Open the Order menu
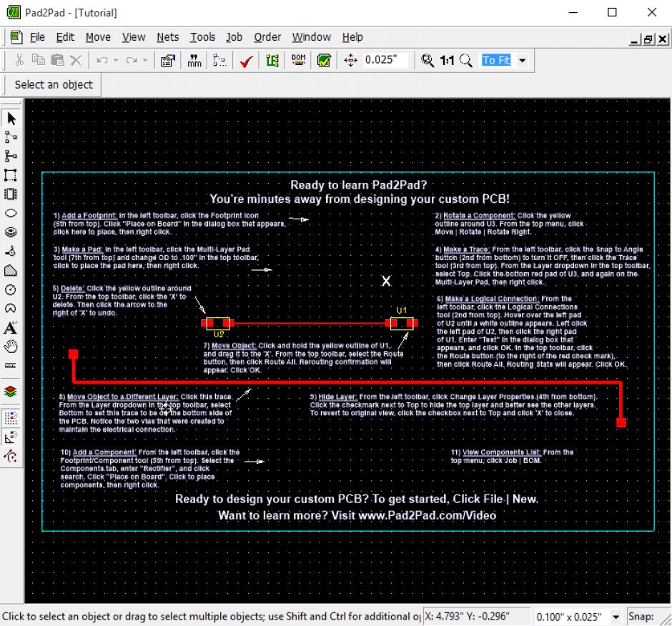Screen dimensions: 672x626 (267, 37)
